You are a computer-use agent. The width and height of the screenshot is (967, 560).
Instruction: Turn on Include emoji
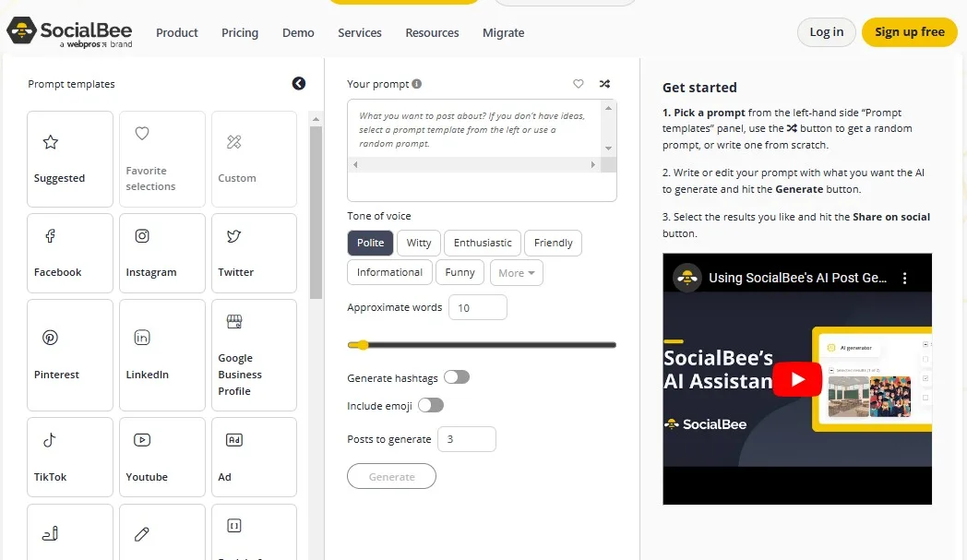pos(430,405)
